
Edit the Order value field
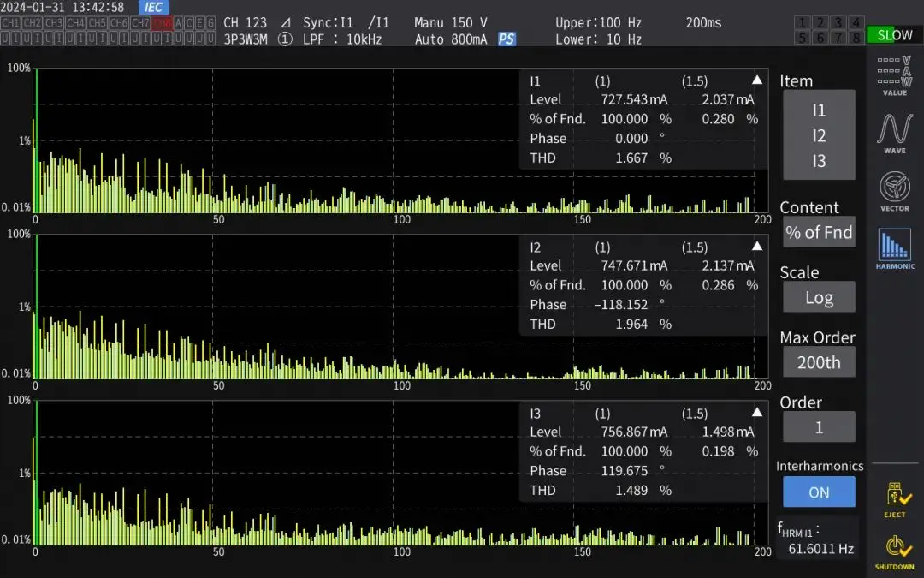click(819, 427)
